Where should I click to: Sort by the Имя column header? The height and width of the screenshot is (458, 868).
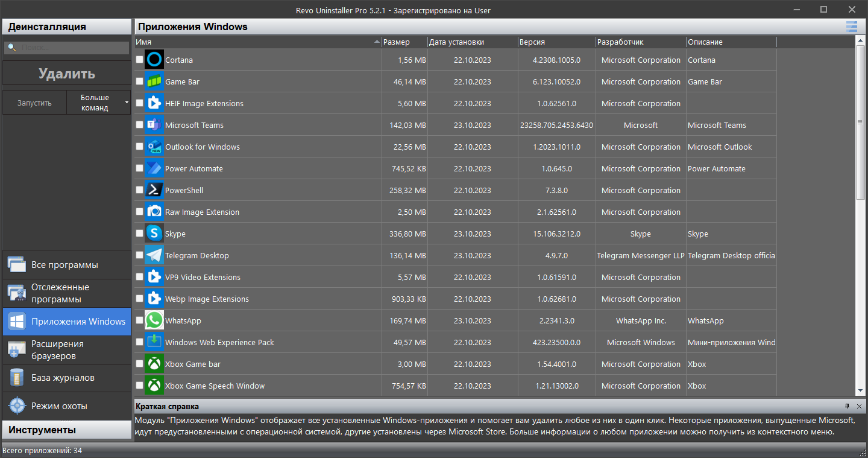click(x=258, y=42)
